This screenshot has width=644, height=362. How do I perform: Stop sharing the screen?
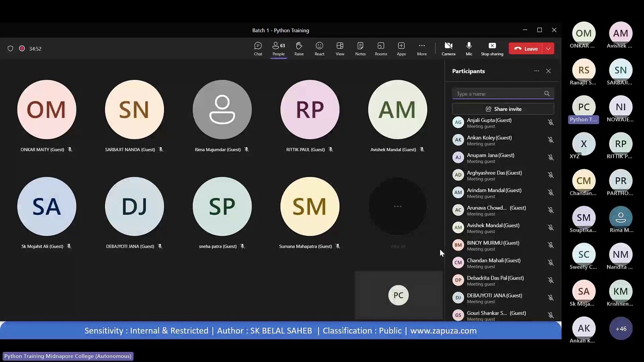click(x=492, y=48)
